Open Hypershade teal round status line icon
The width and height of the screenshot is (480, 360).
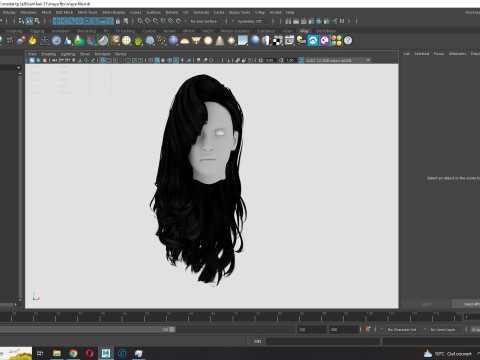pyautogui.click(x=319, y=21)
